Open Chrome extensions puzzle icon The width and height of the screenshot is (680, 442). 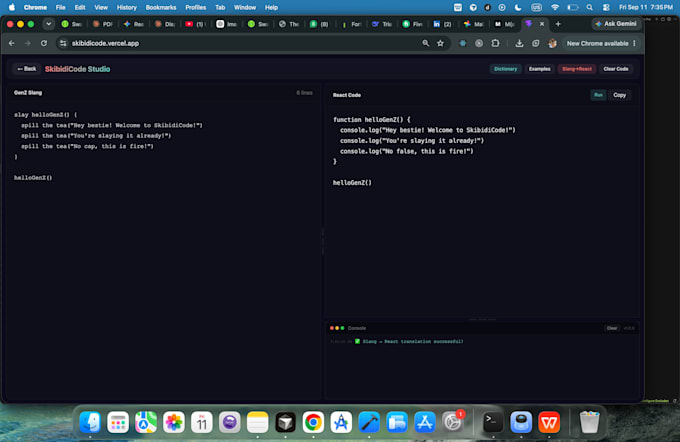[495, 43]
